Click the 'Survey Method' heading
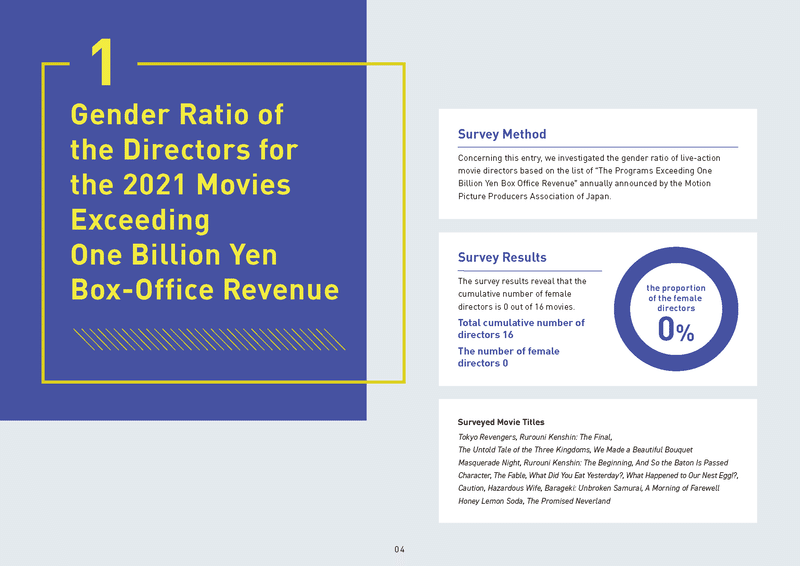The height and width of the screenshot is (566, 800). point(502,134)
